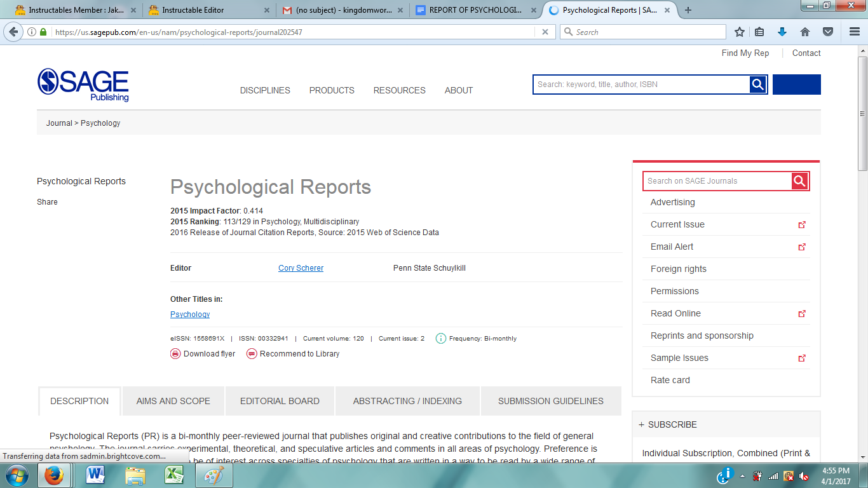Viewport: 868px width, 488px height.
Task: Select the Submission Guidelines tab
Action: tap(550, 400)
